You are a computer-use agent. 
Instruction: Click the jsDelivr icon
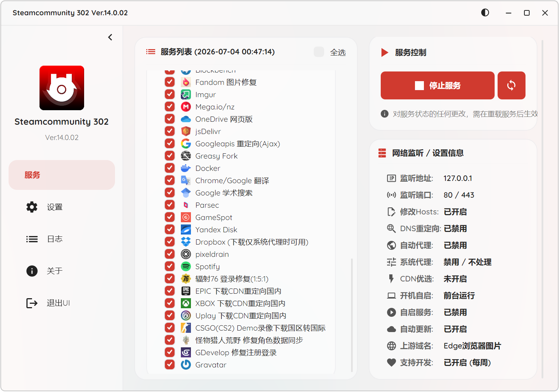(x=186, y=131)
